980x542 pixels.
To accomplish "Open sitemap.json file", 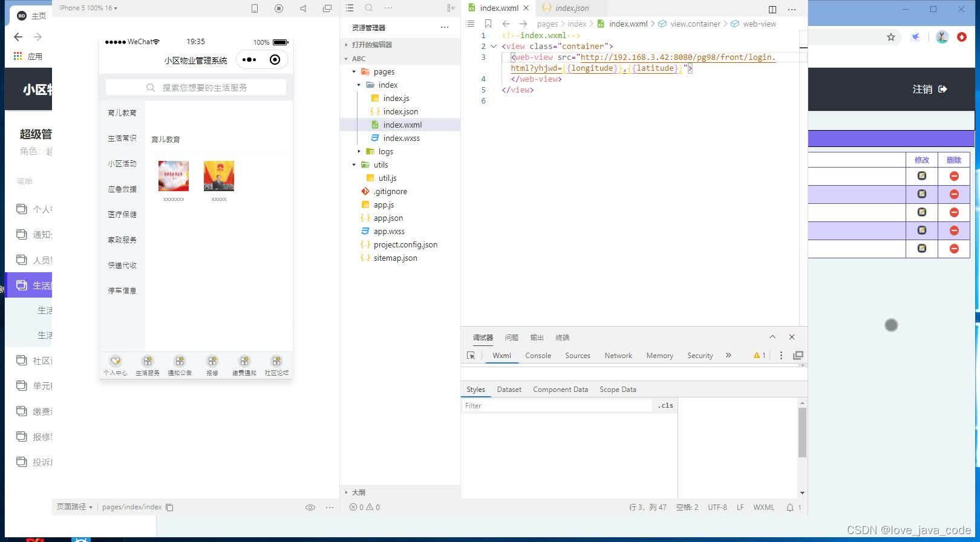I will (395, 258).
